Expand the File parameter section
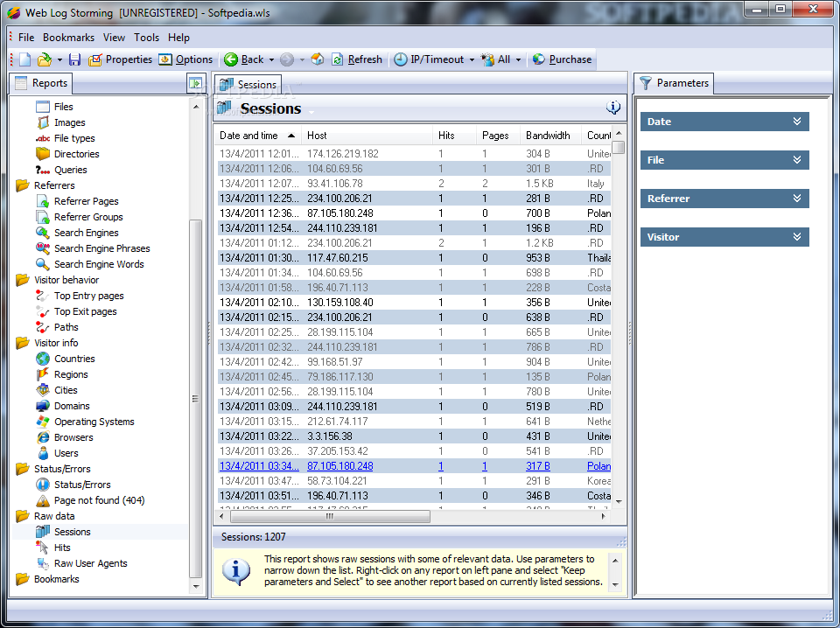Image resolution: width=840 pixels, height=628 pixels. click(x=724, y=160)
